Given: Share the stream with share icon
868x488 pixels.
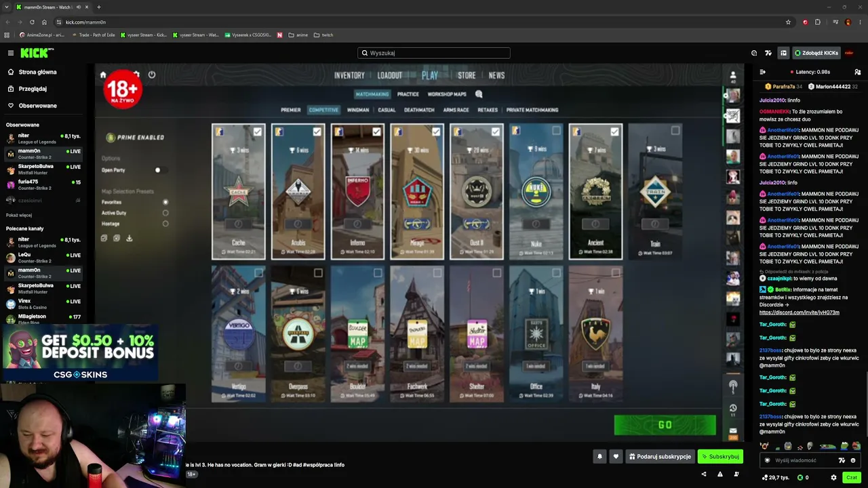Looking at the screenshot, I should (704, 474).
